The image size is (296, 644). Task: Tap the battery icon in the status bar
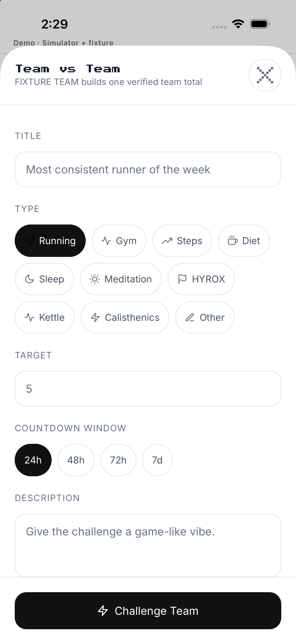click(260, 24)
